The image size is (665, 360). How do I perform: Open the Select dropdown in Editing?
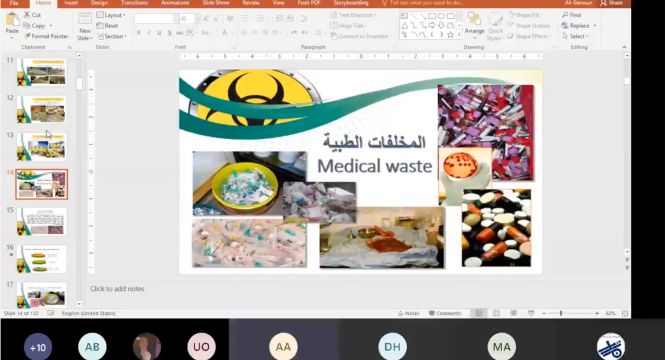coord(576,36)
